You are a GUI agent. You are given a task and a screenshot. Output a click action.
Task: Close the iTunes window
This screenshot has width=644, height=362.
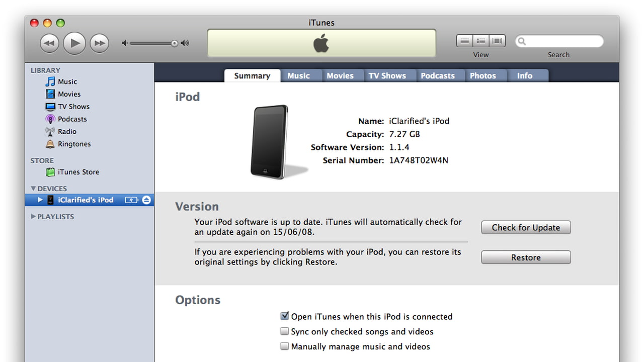pyautogui.click(x=34, y=23)
